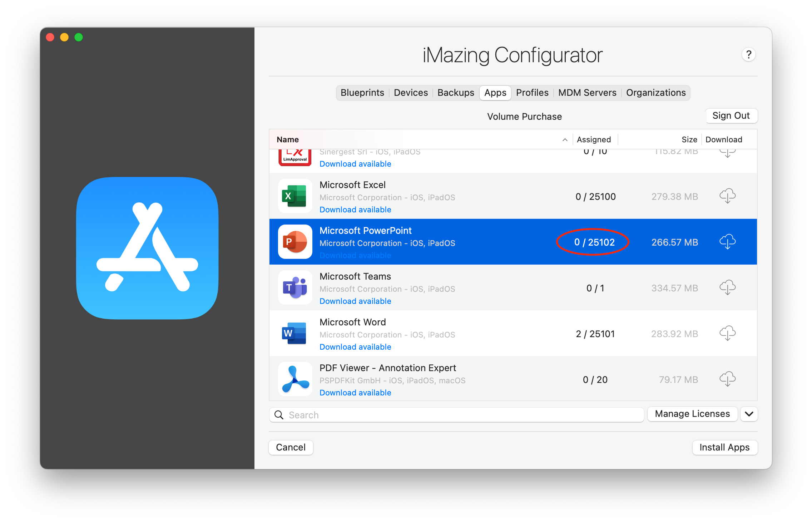Click the 0 / 1 assigned value
Image resolution: width=812 pixels, height=522 pixels.
[x=595, y=288]
